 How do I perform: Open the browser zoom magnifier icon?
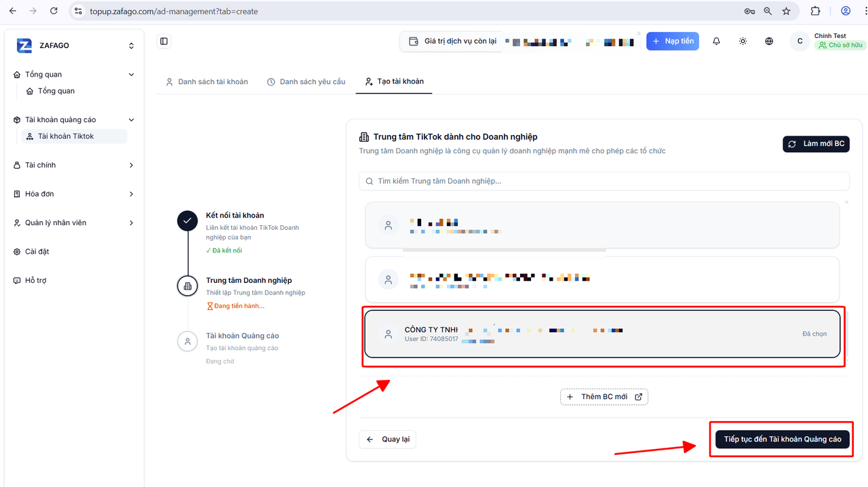pos(768,11)
